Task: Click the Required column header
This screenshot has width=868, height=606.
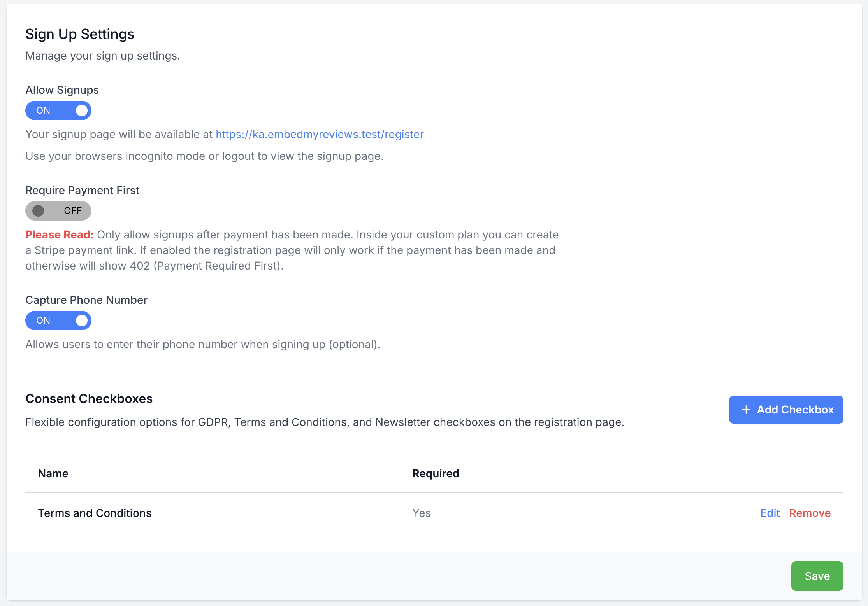Action: pyautogui.click(x=436, y=473)
